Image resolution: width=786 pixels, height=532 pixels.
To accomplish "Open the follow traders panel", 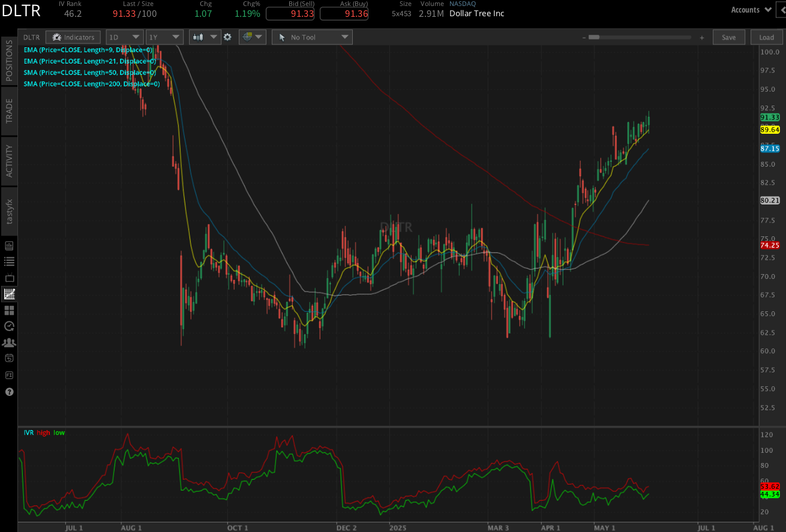I will pos(9,342).
